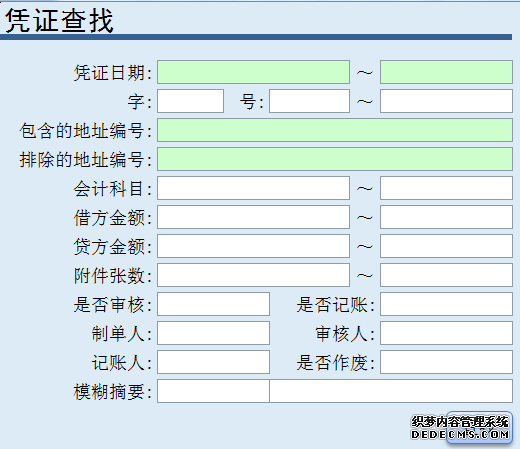The height and width of the screenshot is (449, 520).
Task: Focus the 字 input box
Action: 190,101
